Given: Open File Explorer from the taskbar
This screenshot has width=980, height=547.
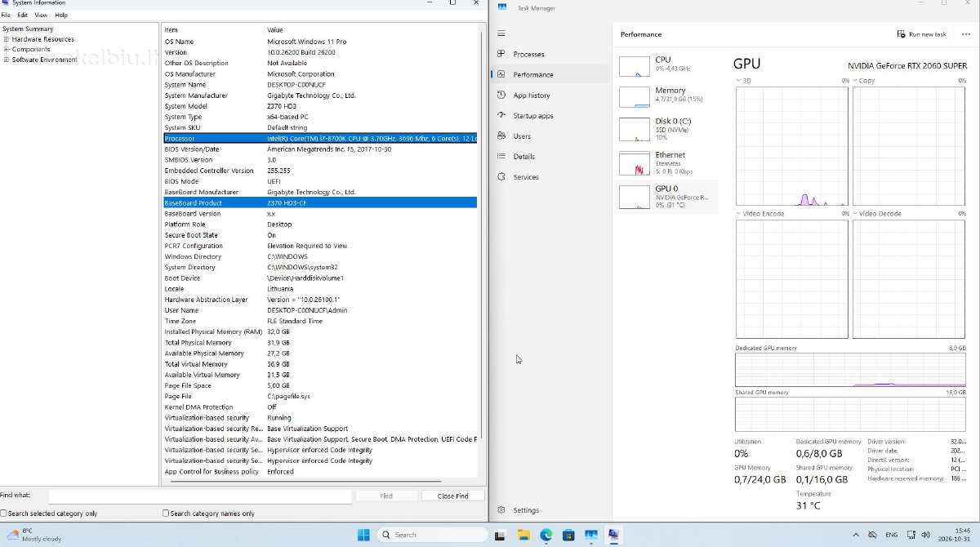Looking at the screenshot, I should click(x=523, y=535).
